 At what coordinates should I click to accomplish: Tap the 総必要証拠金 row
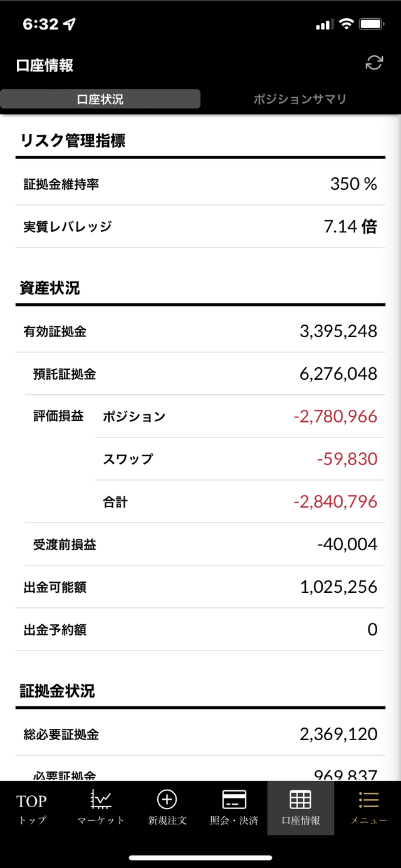200,734
